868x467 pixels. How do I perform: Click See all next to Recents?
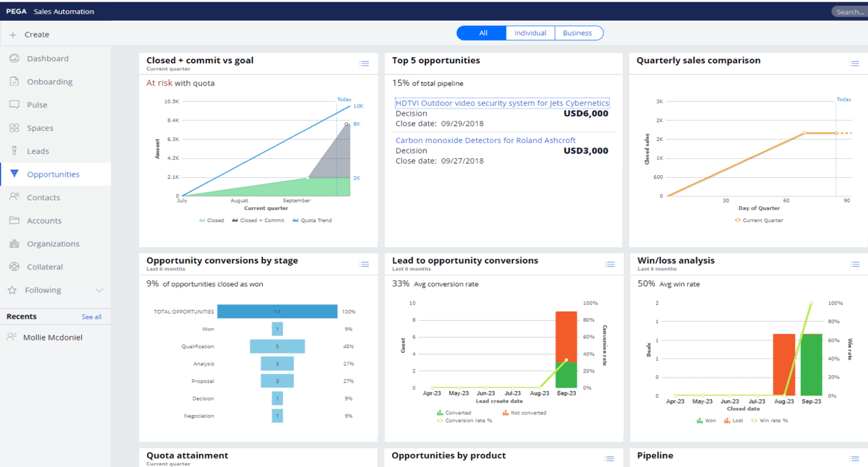(92, 317)
